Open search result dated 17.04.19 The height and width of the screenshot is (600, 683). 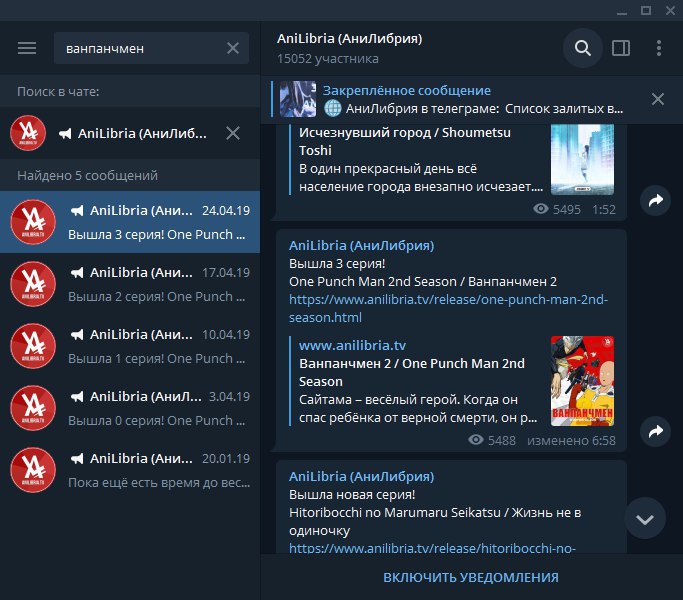click(x=130, y=284)
